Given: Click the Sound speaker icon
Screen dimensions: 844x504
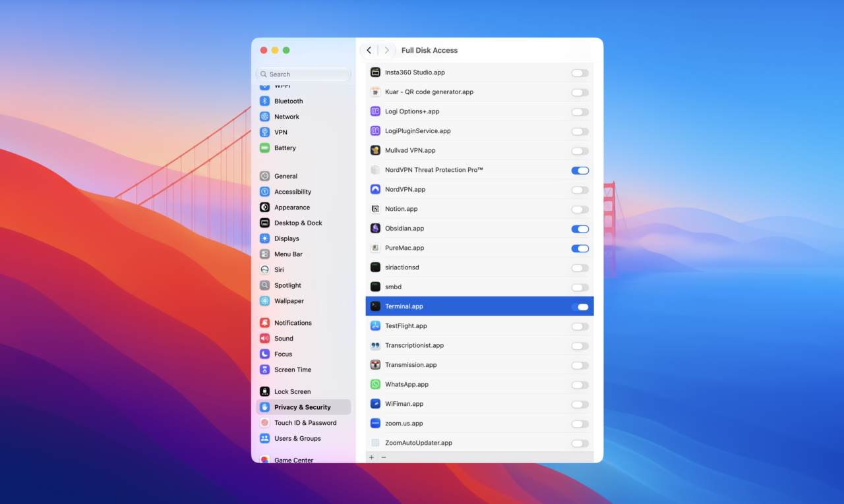Looking at the screenshot, I should click(x=264, y=339).
